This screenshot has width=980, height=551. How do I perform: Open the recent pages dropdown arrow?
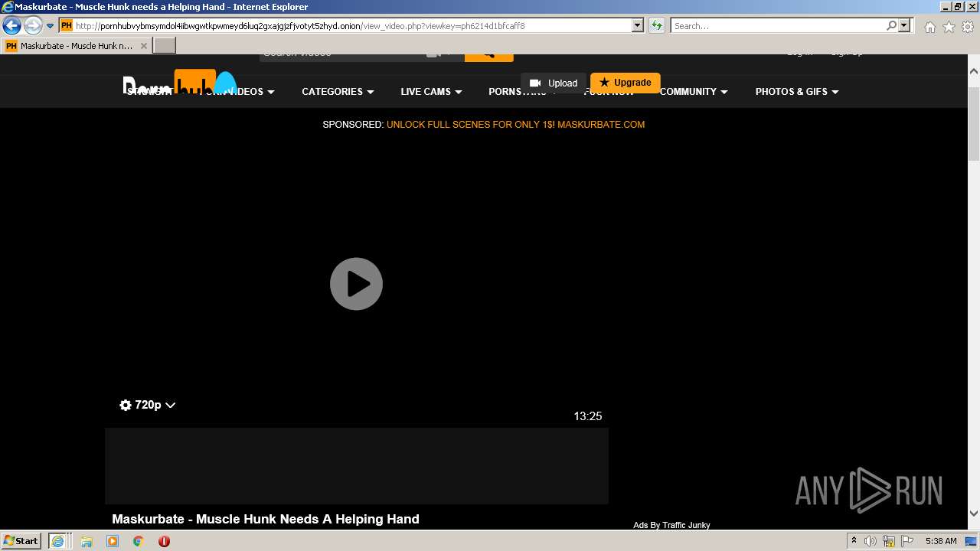point(51,26)
